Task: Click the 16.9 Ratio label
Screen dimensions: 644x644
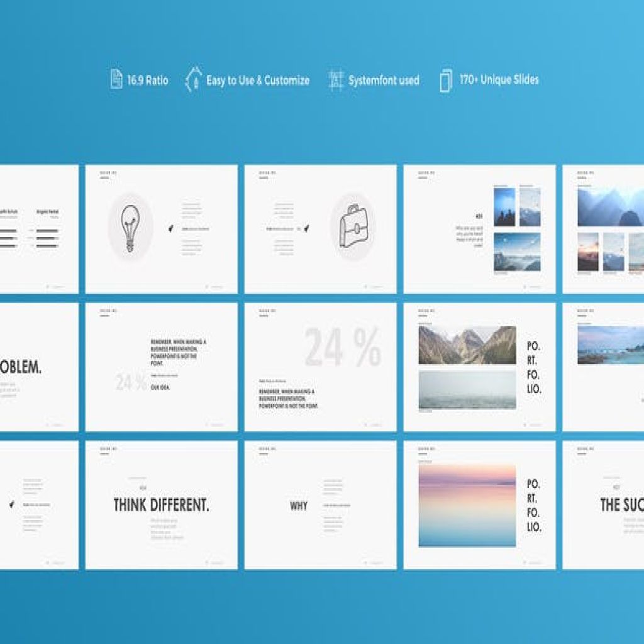Action: (x=147, y=80)
